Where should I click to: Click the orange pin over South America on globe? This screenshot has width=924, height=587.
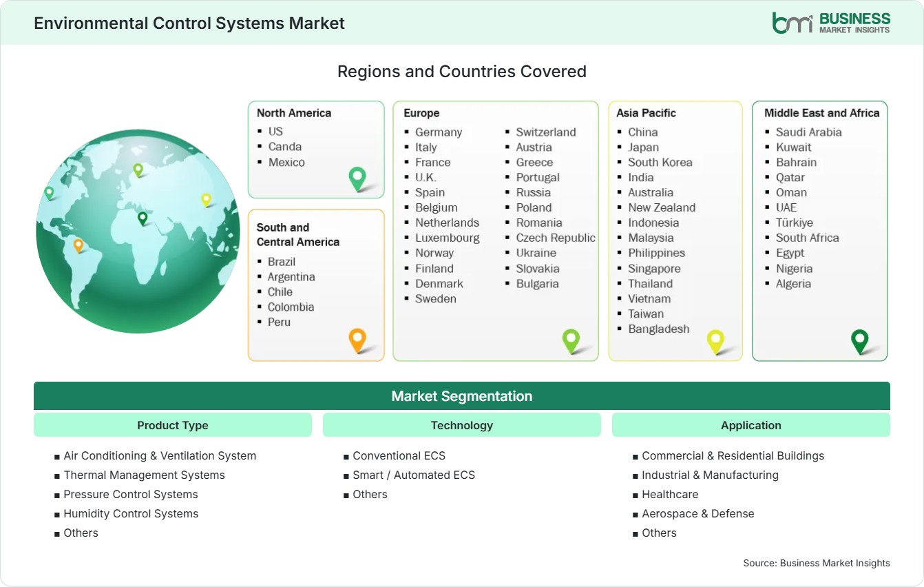(x=78, y=245)
